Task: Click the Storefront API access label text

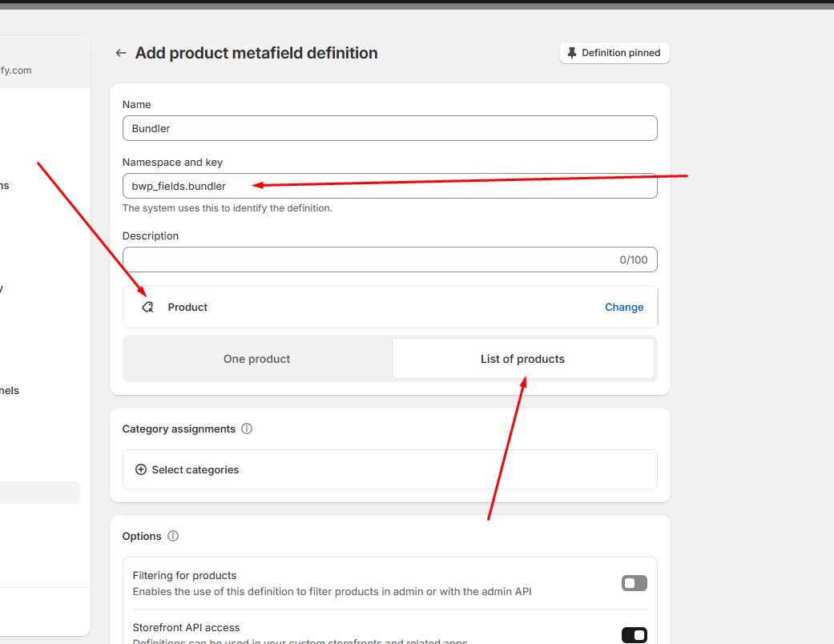Action: tap(186, 627)
